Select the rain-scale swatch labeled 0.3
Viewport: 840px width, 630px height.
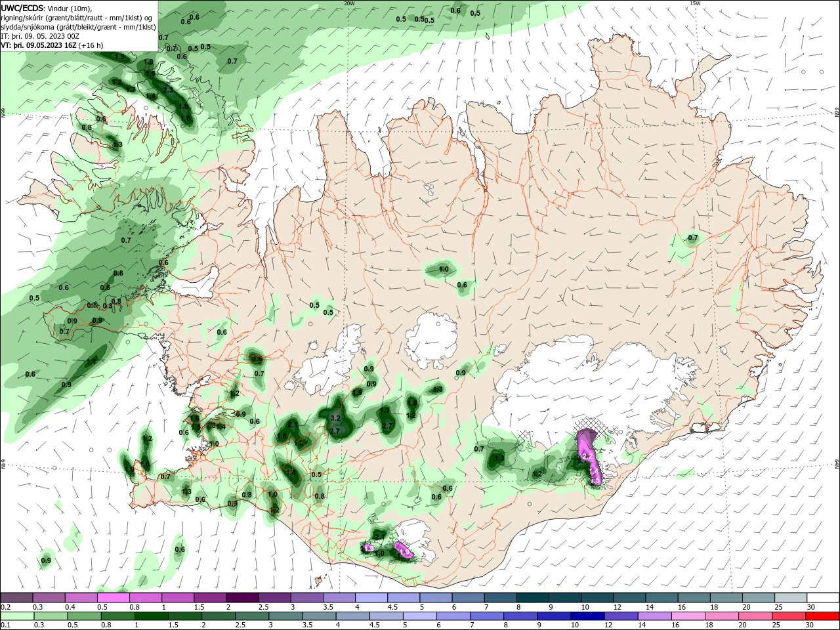pos(51,616)
